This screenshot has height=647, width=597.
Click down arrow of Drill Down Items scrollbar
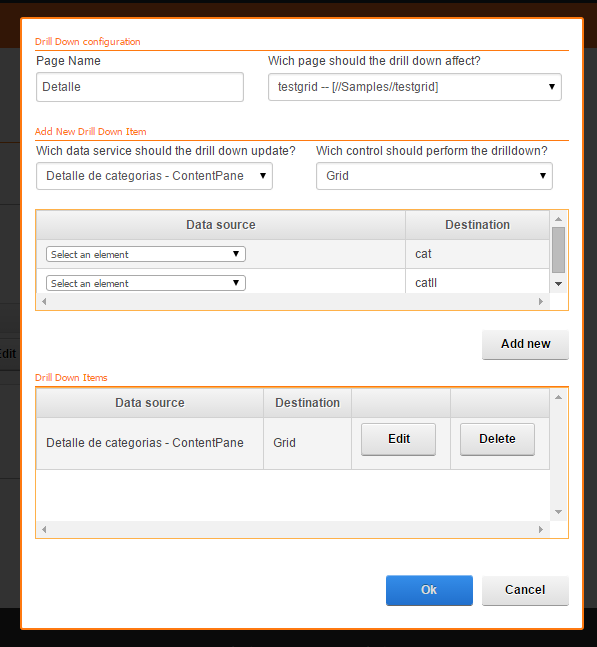tap(559, 512)
